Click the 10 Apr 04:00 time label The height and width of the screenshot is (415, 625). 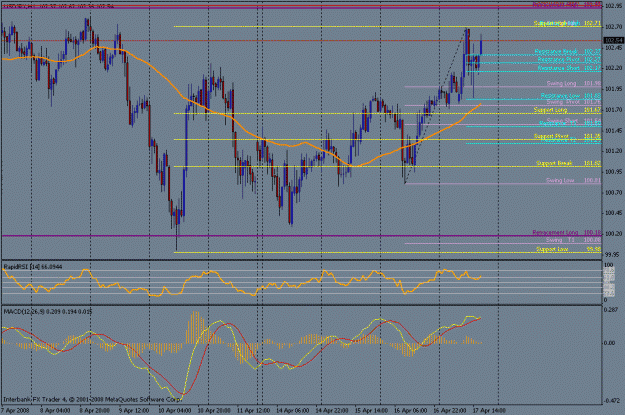click(x=174, y=410)
